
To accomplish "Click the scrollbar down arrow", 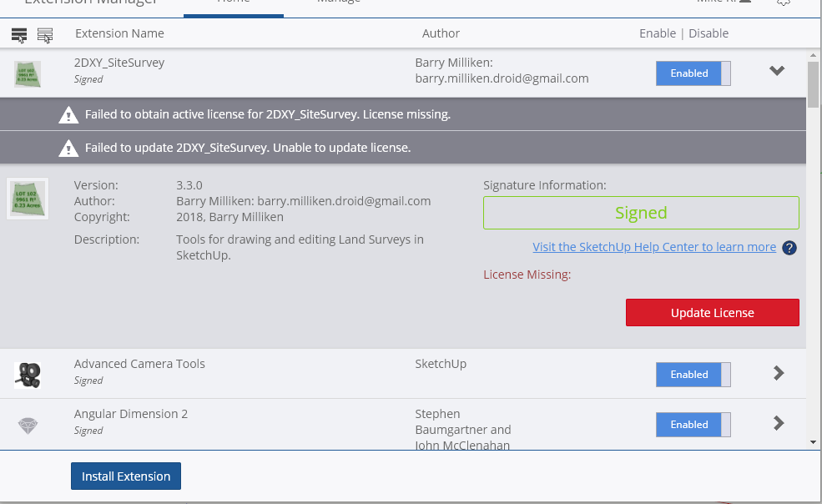I will coord(813,442).
